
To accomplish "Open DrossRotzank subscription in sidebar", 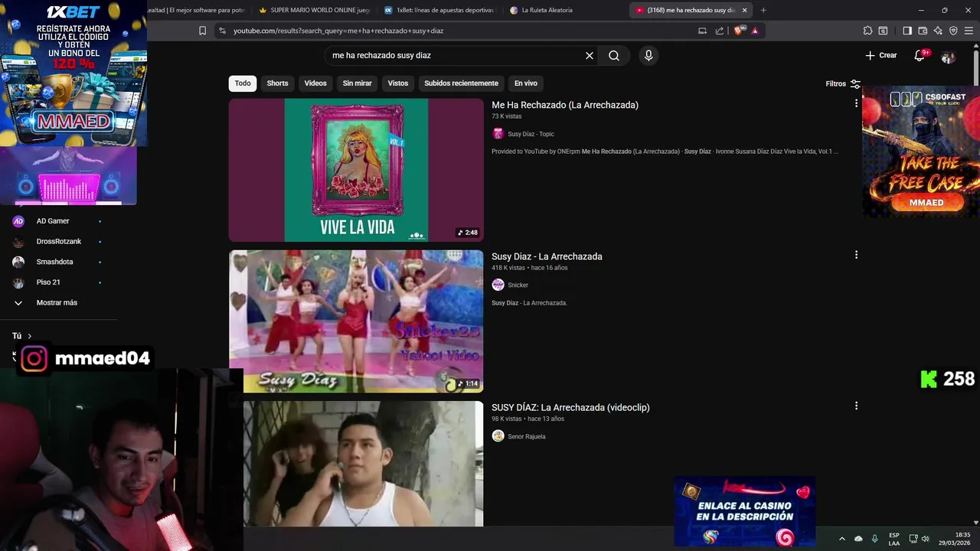I will pyautogui.click(x=58, y=242).
